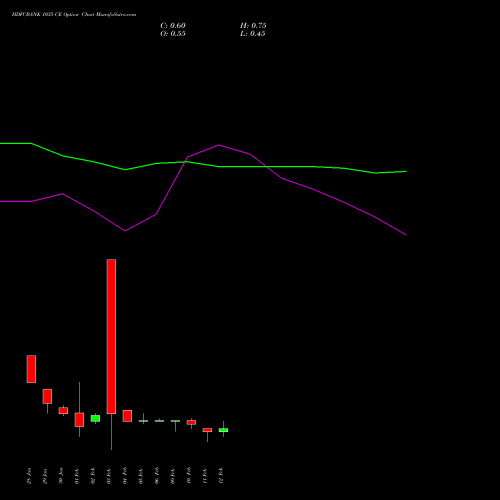Click the green candle for 12 Feb

(223, 430)
